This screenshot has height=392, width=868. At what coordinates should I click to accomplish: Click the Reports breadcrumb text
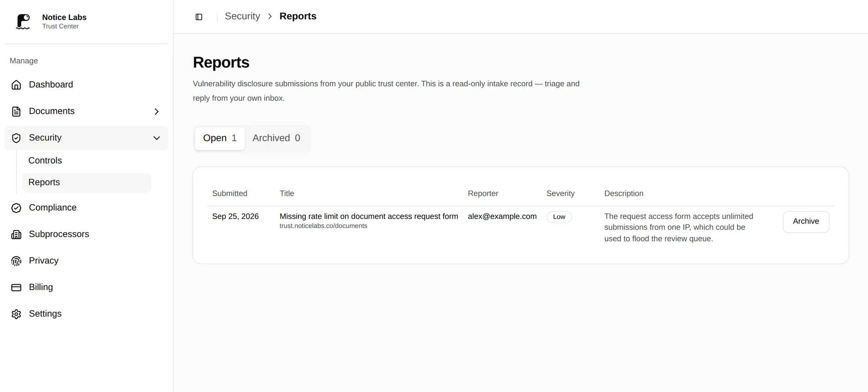[x=298, y=16]
